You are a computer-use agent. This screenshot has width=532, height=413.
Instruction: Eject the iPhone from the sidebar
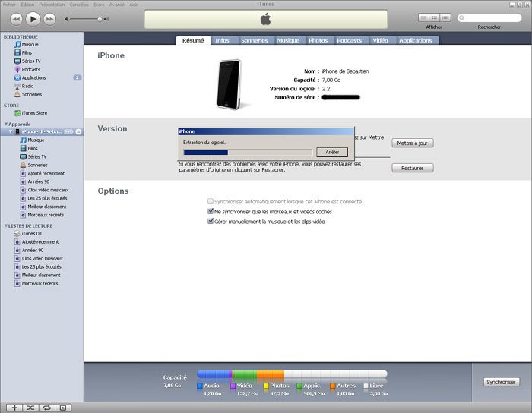pos(78,132)
